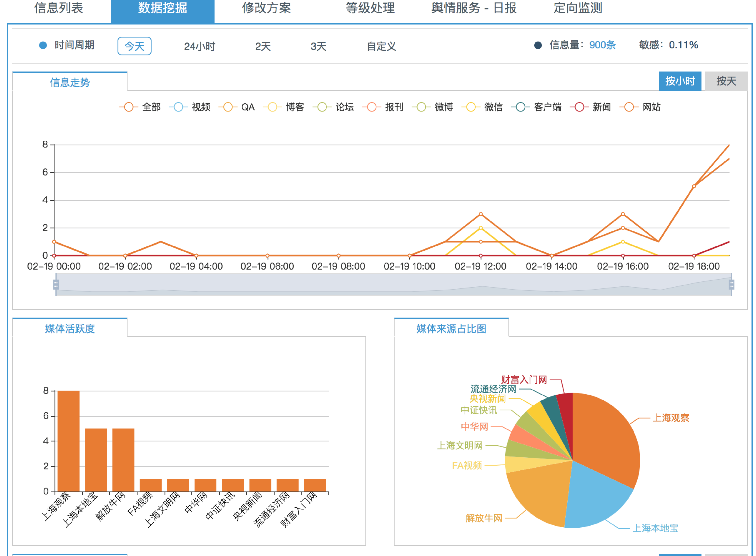Hide the QA series in legend
Image resolution: width=756 pixels, height=556 pixels.
[x=228, y=107]
